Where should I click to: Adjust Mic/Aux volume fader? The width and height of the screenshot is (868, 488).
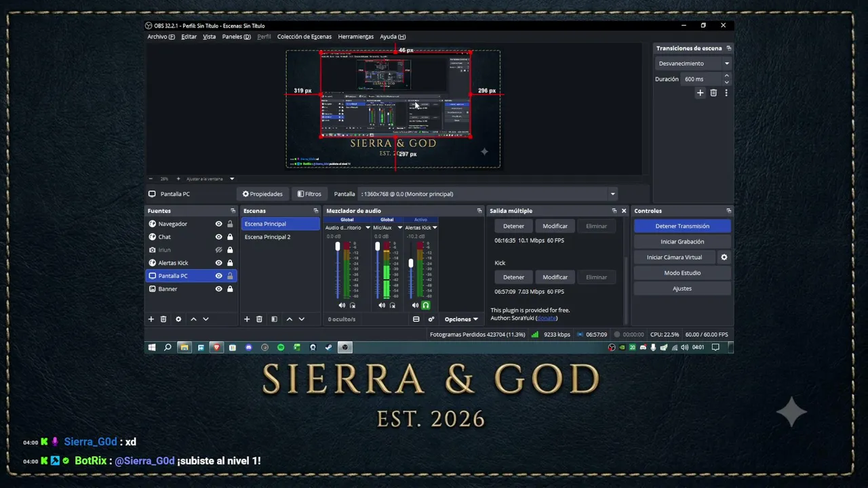378,247
